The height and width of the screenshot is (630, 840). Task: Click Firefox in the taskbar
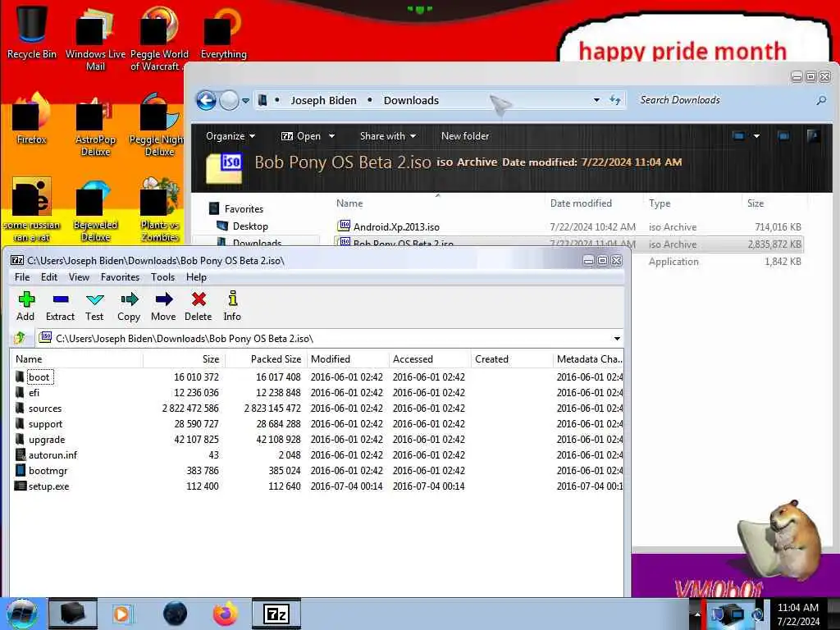[226, 614]
